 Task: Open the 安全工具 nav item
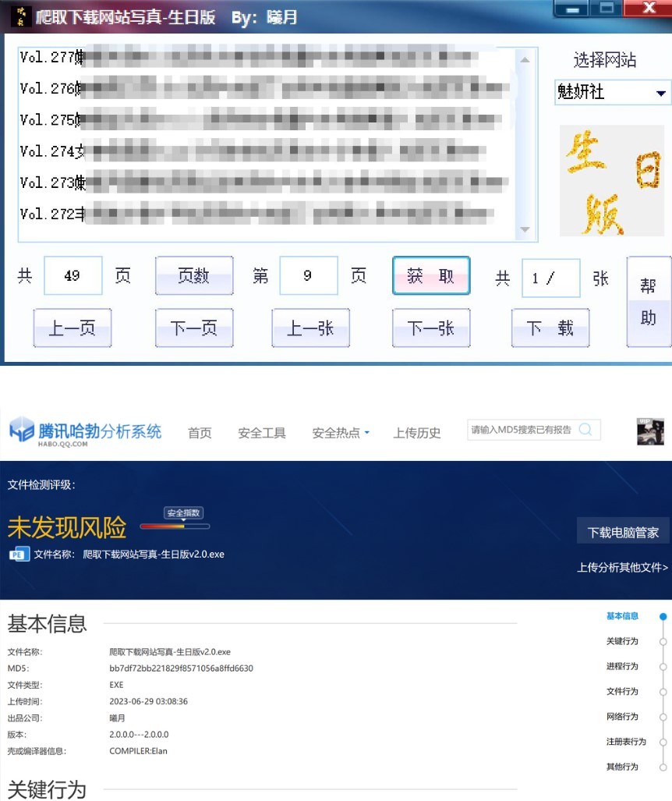[262, 433]
